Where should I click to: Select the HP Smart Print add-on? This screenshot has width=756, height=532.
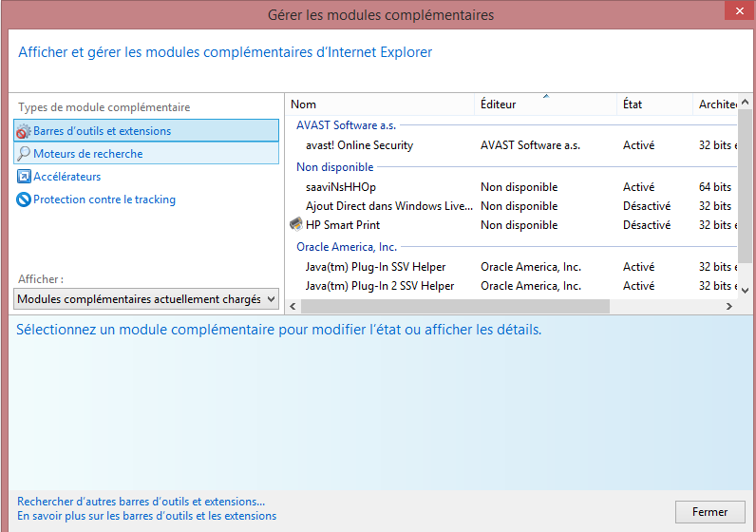coord(512,225)
